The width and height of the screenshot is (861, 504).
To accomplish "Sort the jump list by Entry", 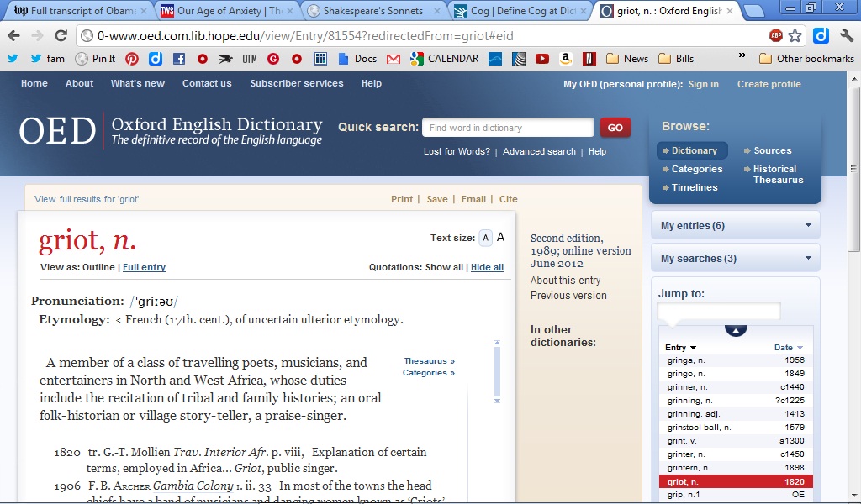I will click(x=680, y=347).
